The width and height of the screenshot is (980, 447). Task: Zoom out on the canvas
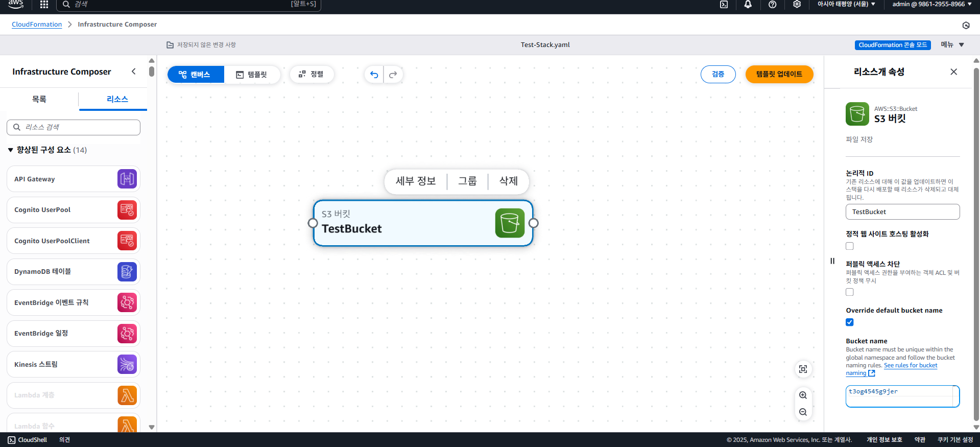(x=803, y=412)
